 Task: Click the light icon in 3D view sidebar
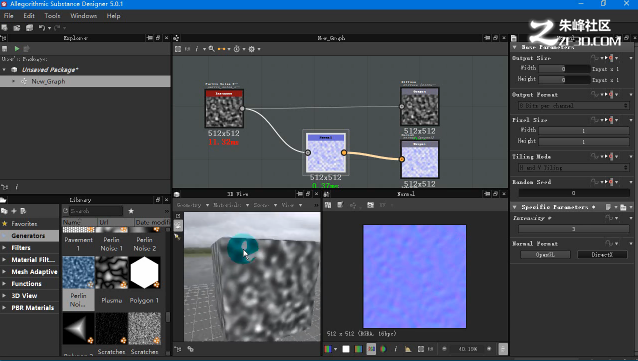coord(177,236)
